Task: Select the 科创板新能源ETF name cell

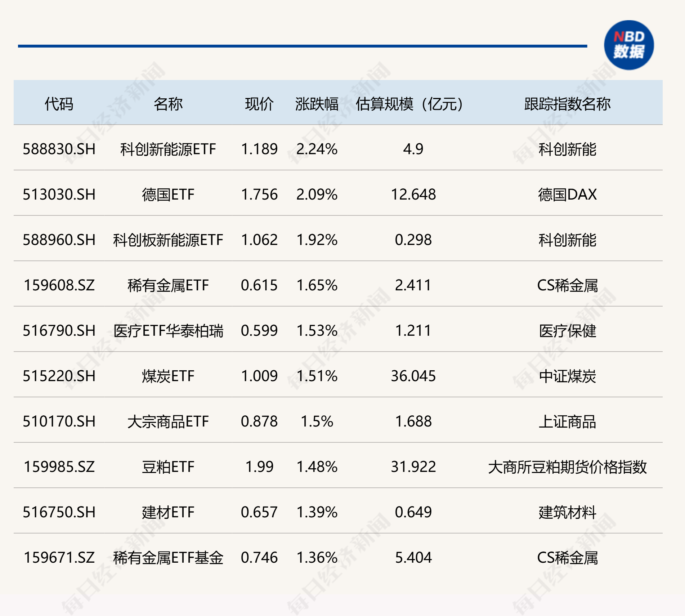Action: (168, 240)
